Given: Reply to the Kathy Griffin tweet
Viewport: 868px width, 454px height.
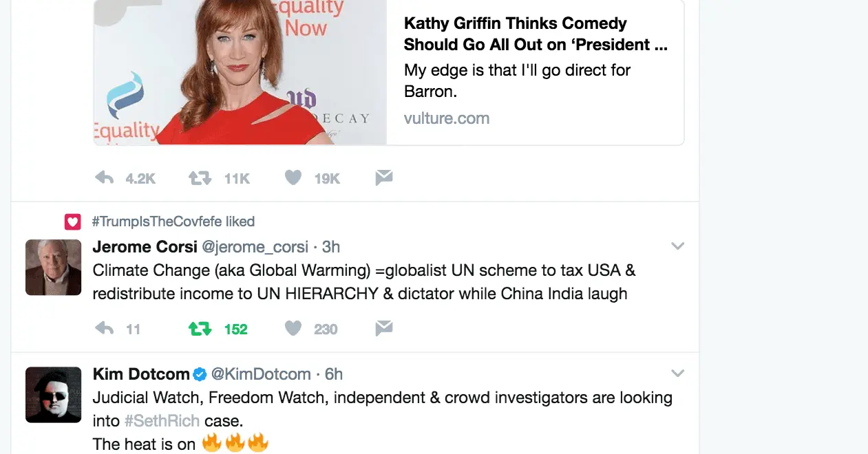Looking at the screenshot, I should click(105, 178).
